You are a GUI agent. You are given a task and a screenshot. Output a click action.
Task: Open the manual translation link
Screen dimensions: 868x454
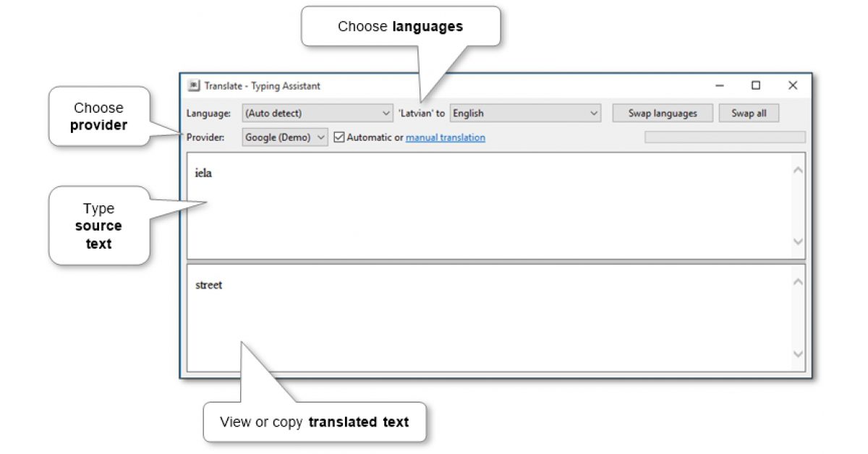(445, 137)
